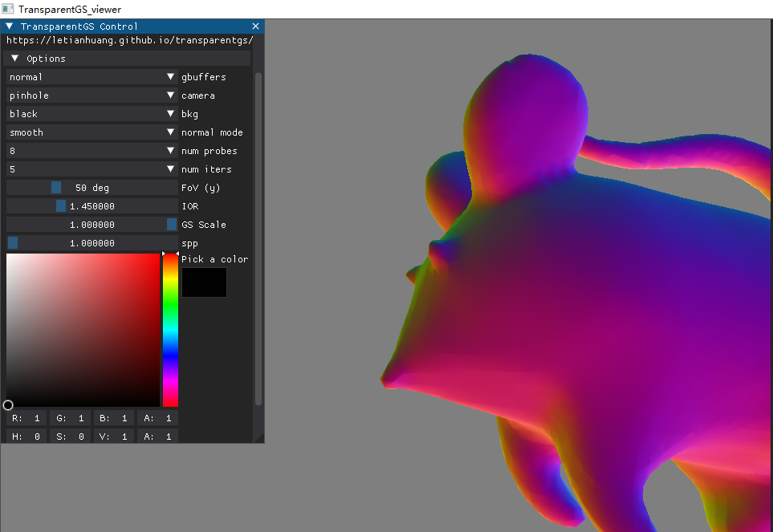Click the A: field in HSV row

(x=158, y=437)
